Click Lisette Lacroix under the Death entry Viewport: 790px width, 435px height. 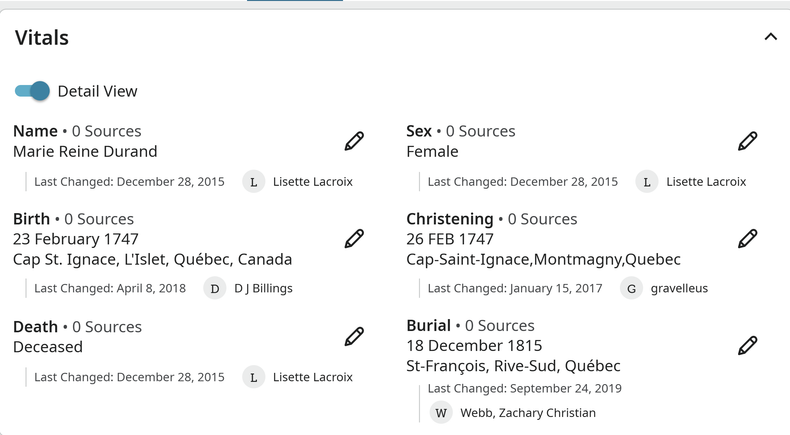click(313, 378)
